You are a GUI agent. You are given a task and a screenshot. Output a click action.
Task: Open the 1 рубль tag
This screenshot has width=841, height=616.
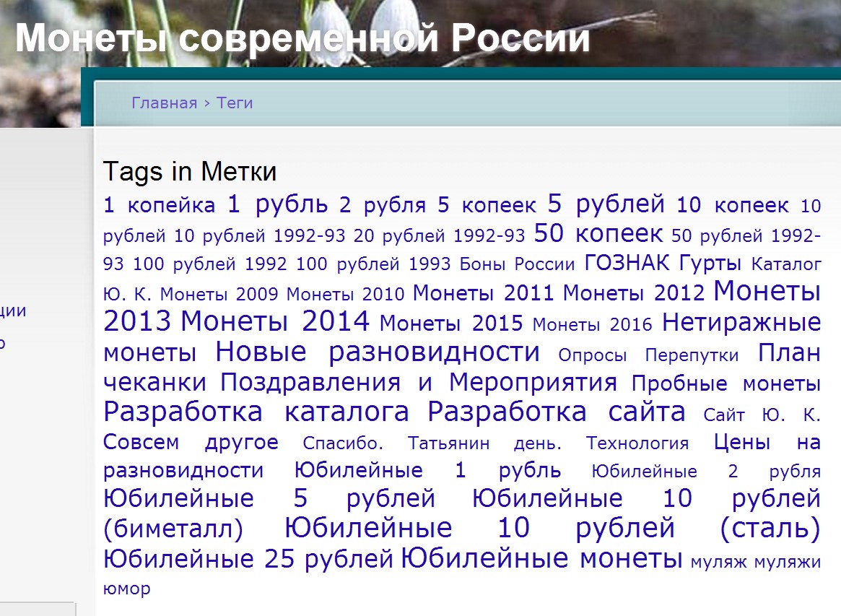pyautogui.click(x=277, y=204)
